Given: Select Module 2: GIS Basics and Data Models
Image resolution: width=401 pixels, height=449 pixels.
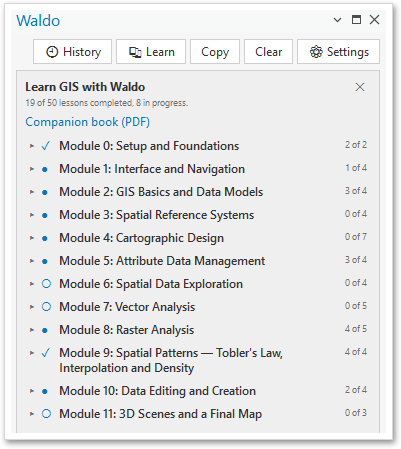Looking at the screenshot, I should coord(161,192).
